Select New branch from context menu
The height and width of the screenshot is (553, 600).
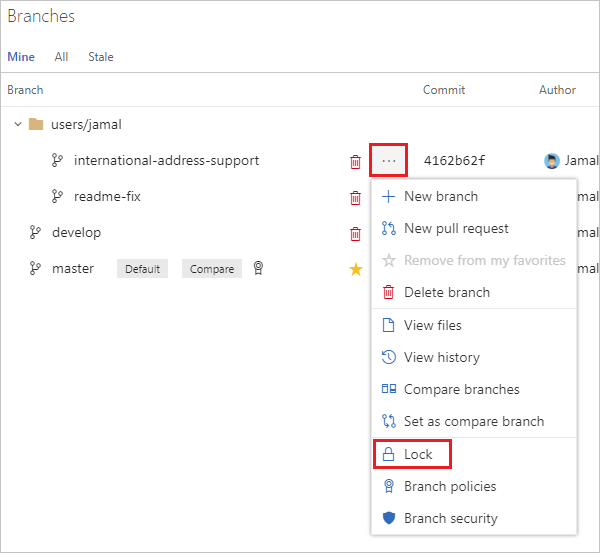coord(440,196)
